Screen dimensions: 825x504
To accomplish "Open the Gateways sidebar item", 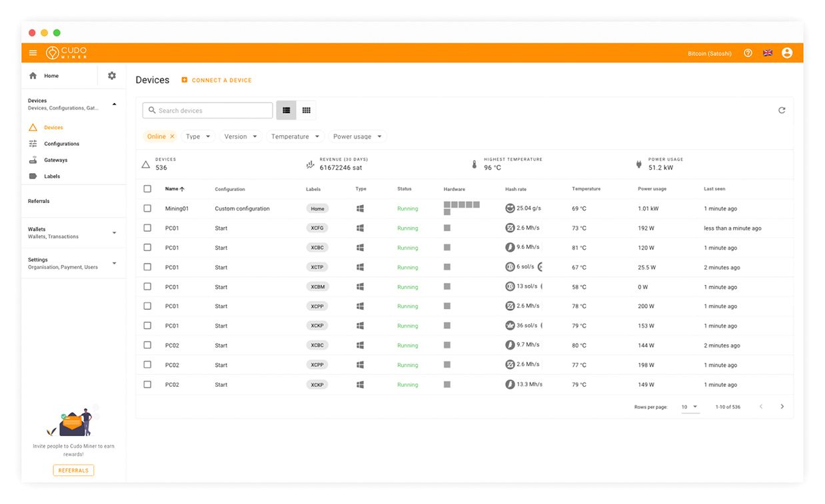I will coord(54,160).
